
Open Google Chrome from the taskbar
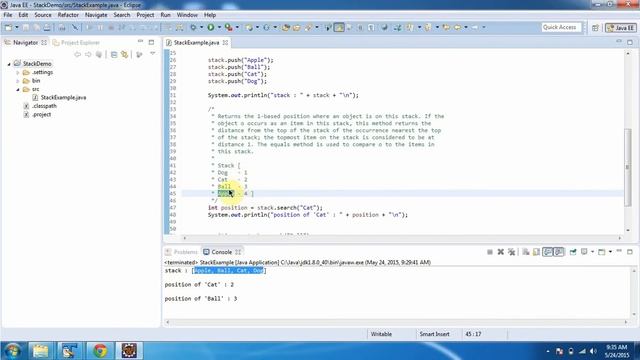(100, 351)
